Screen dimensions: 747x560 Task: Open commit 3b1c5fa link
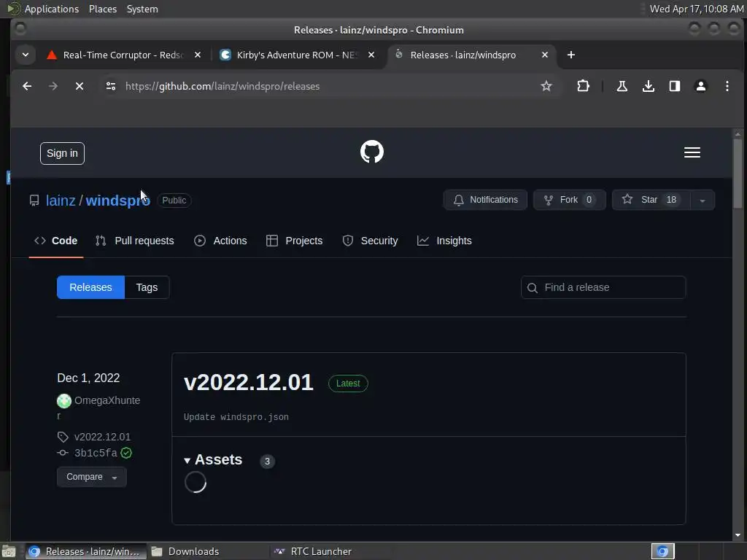click(96, 453)
